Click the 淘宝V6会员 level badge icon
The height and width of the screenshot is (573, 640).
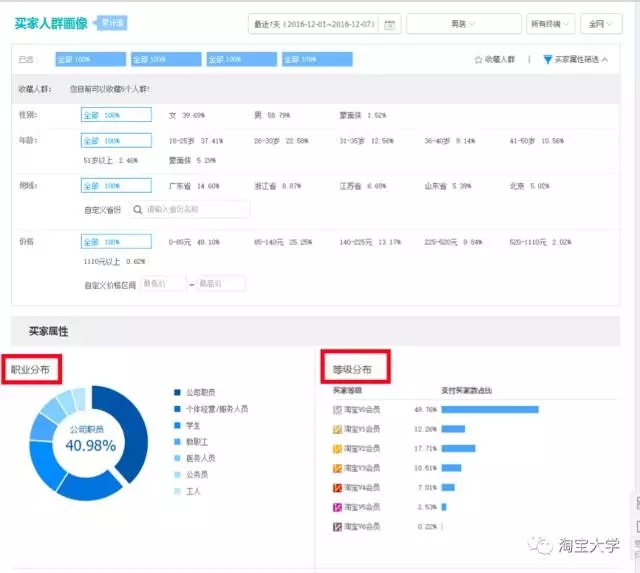[337, 527]
